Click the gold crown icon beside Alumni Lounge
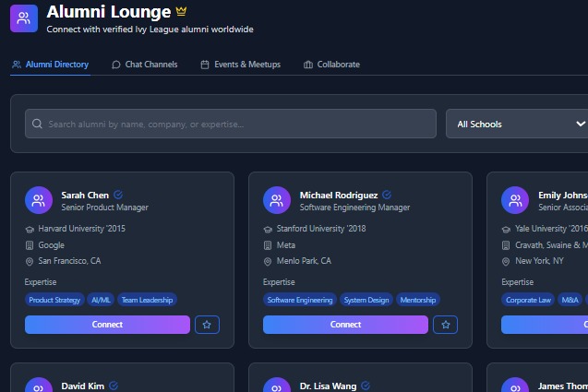This screenshot has height=392, width=588. click(x=181, y=12)
